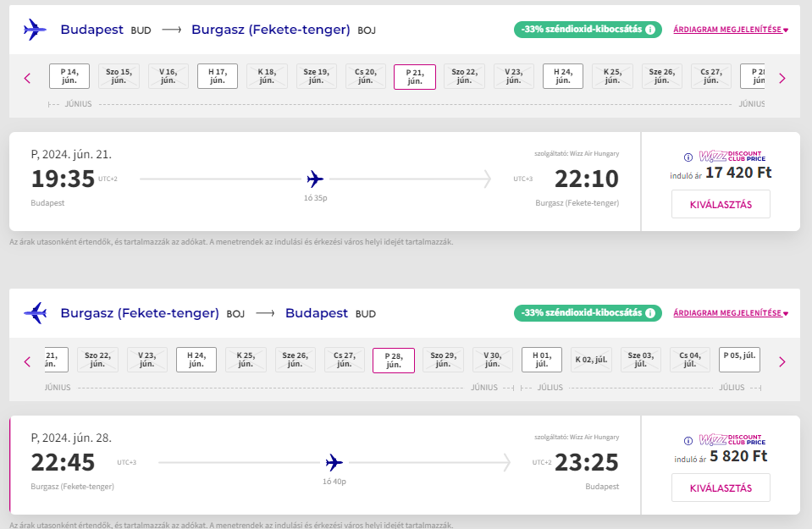Select outbound date H 17, jún.
812x529 pixels.
(x=218, y=76)
